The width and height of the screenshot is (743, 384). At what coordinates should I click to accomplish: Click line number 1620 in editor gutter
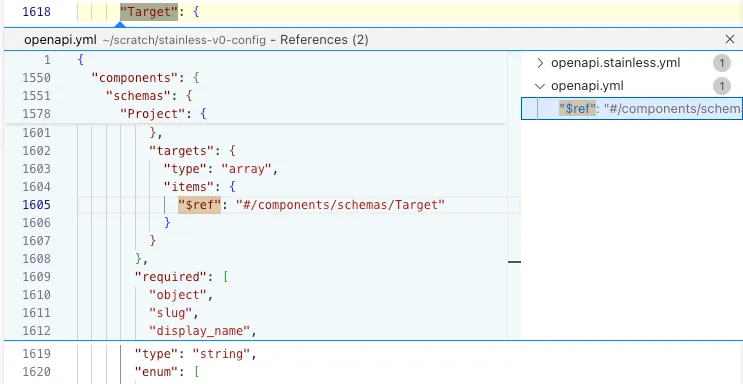coord(36,372)
